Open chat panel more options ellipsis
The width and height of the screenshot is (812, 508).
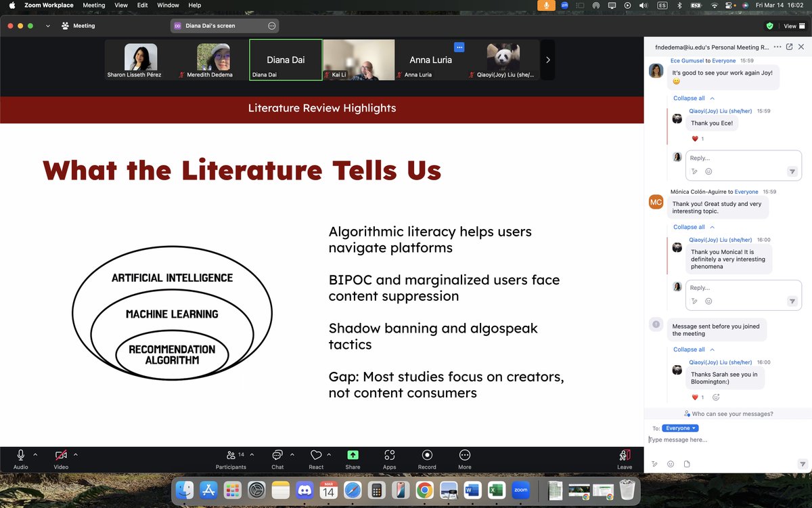tap(777, 47)
